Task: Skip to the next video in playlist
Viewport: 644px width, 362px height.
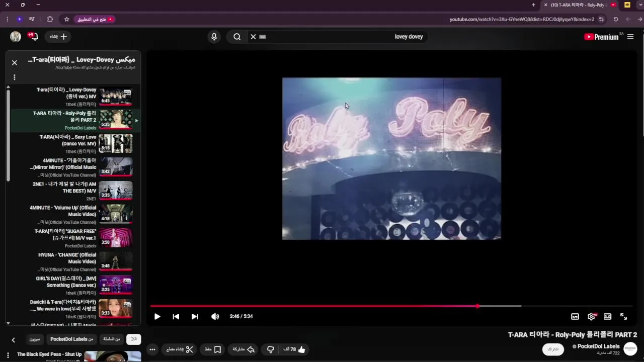Action: coord(195,316)
